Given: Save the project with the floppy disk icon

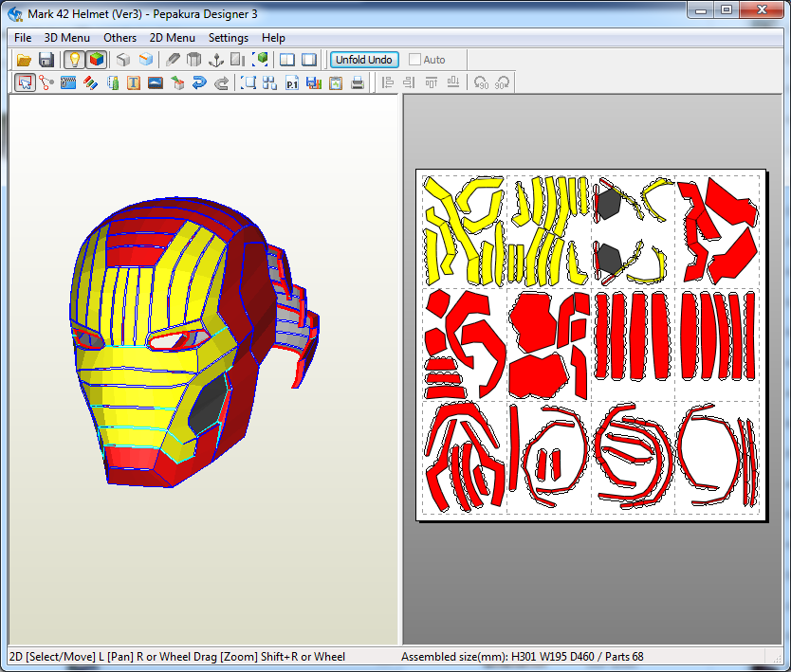Looking at the screenshot, I should click(46, 60).
